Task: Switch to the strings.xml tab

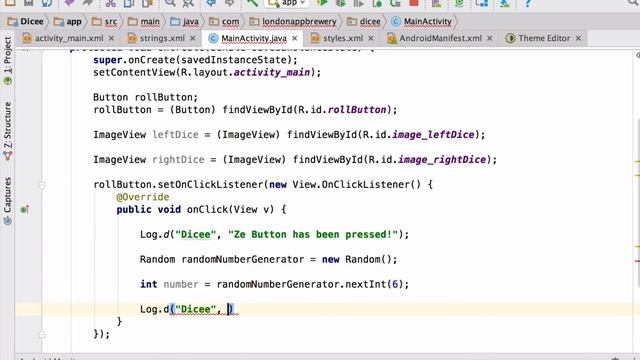Action: pyautogui.click(x=162, y=38)
